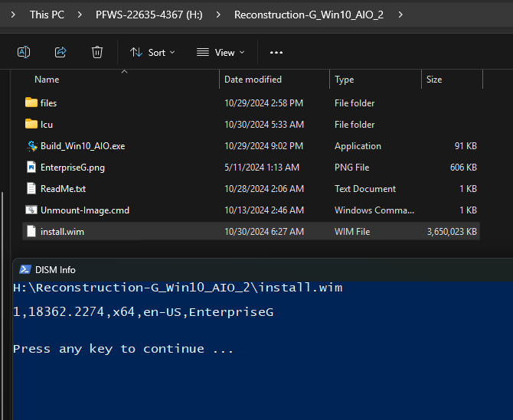The height and width of the screenshot is (420, 513).
Task: Click the install.wim path line in DISM Info
Action: click(x=178, y=288)
